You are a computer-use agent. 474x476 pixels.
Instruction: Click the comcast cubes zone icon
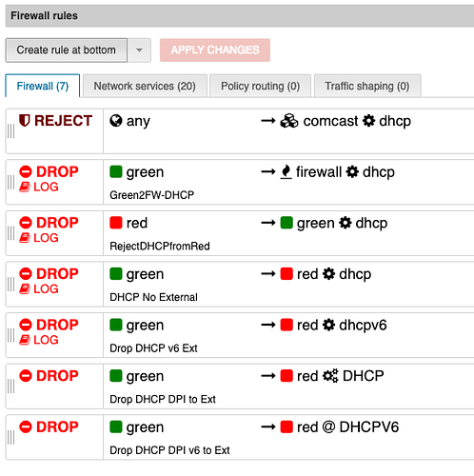(289, 121)
